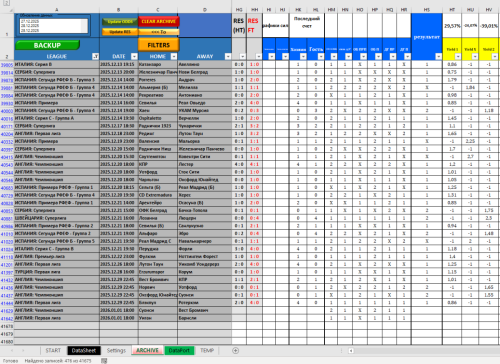Select column A header
Image resolution: width=500 pixels, height=364 pixels.
(57, 10)
